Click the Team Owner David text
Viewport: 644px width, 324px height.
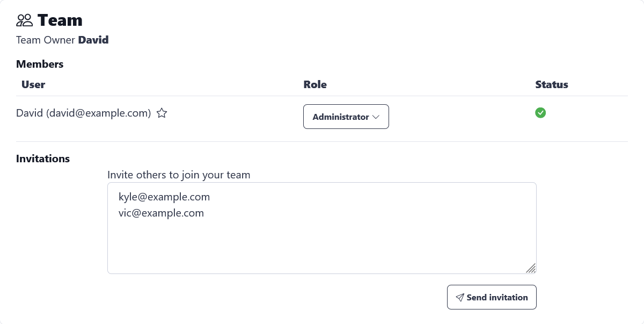[62, 40]
